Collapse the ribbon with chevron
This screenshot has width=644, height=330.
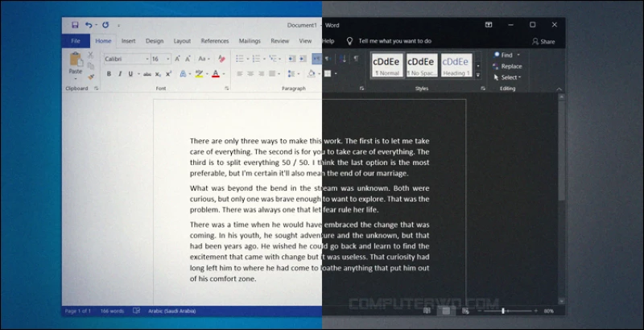pos(559,89)
